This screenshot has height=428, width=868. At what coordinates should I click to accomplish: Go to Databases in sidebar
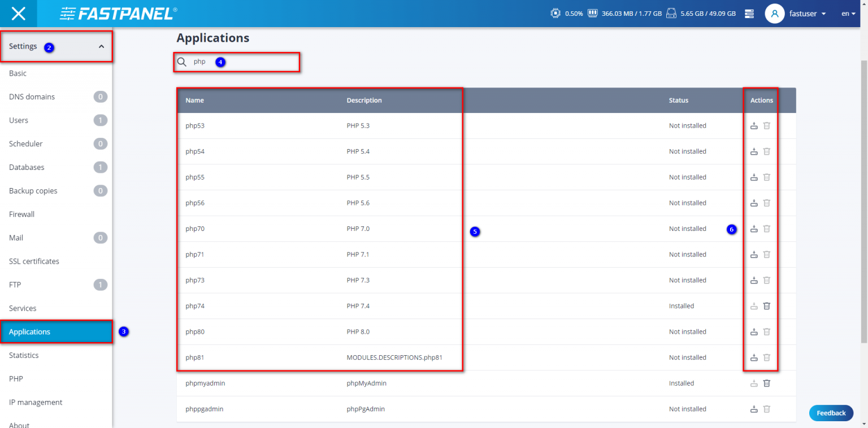point(56,168)
